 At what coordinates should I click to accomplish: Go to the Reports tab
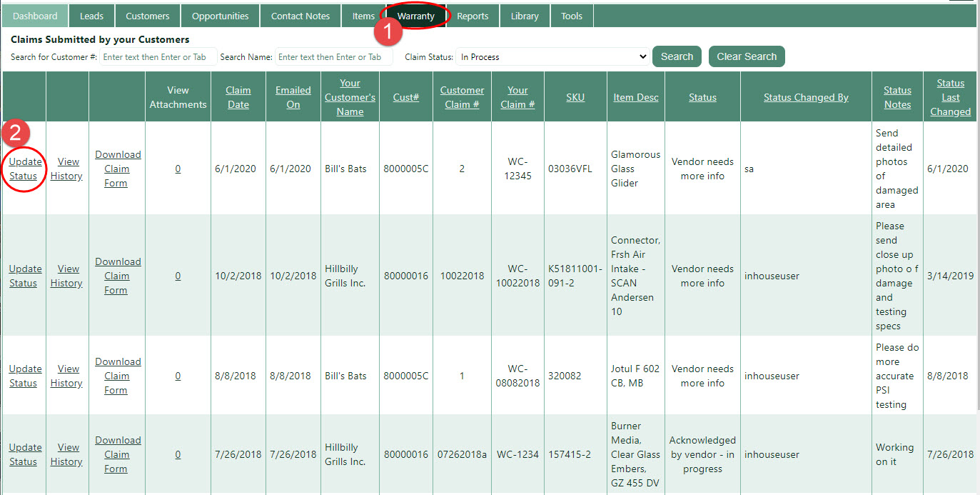coord(473,16)
